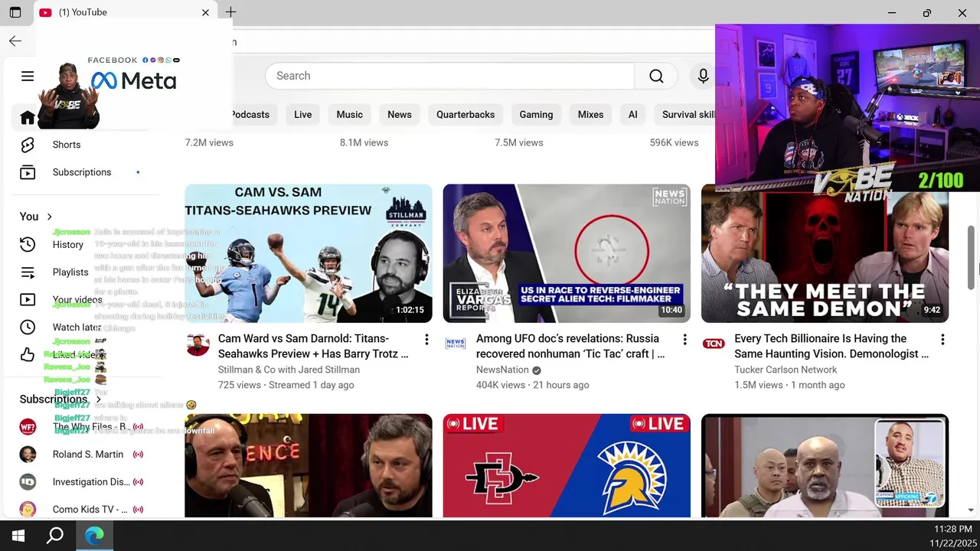This screenshot has height=551, width=980.
Task: Select the Mixes filter chip
Action: pos(590,115)
